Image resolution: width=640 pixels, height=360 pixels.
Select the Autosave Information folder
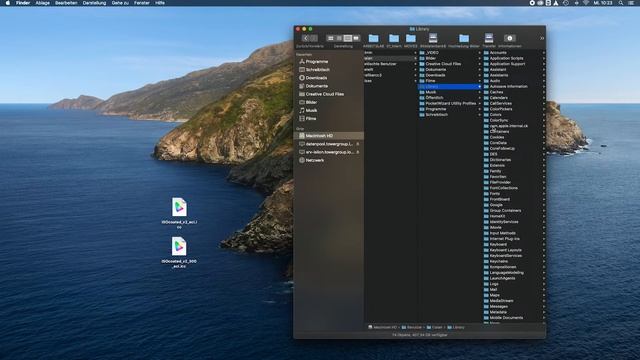tap(514, 87)
